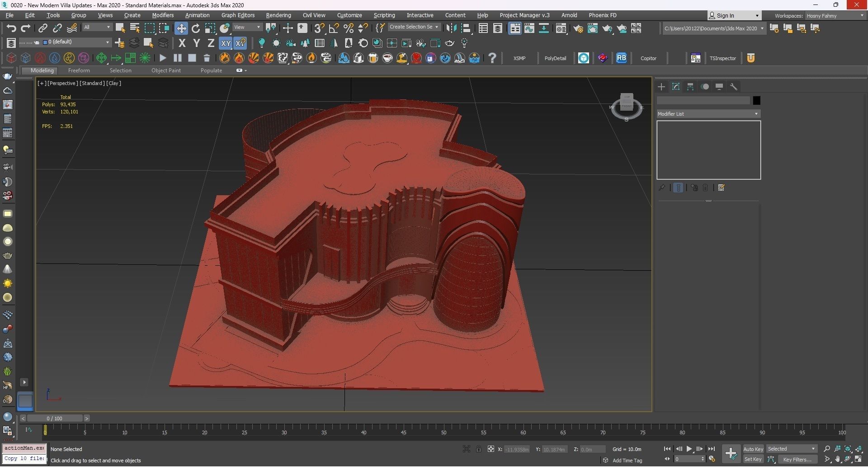Play the animation from the timeline controls
The height and width of the screenshot is (470, 868).
tap(689, 449)
